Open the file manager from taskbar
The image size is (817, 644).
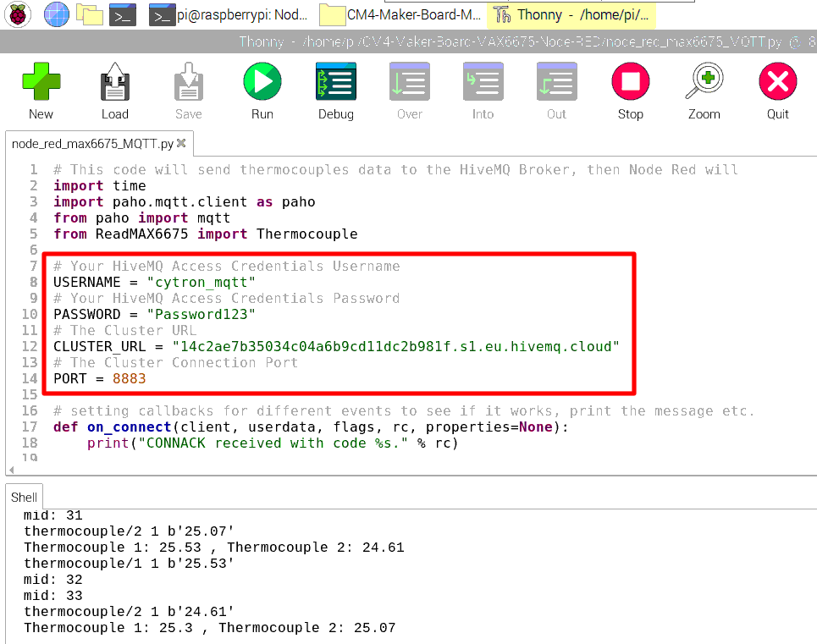tap(89, 14)
